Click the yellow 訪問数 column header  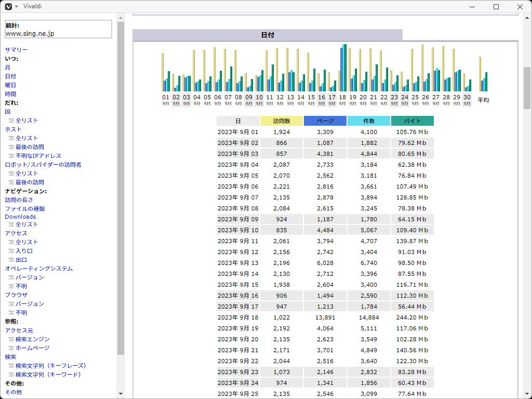[x=281, y=121]
